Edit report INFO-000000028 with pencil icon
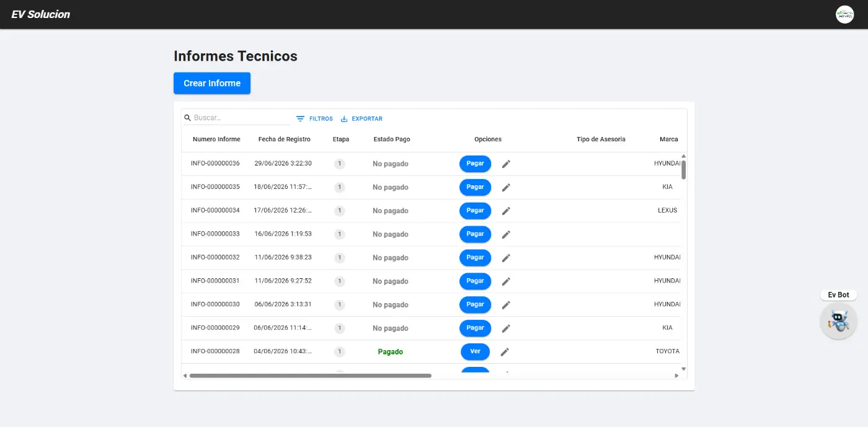The width and height of the screenshot is (868, 427). [x=505, y=352]
